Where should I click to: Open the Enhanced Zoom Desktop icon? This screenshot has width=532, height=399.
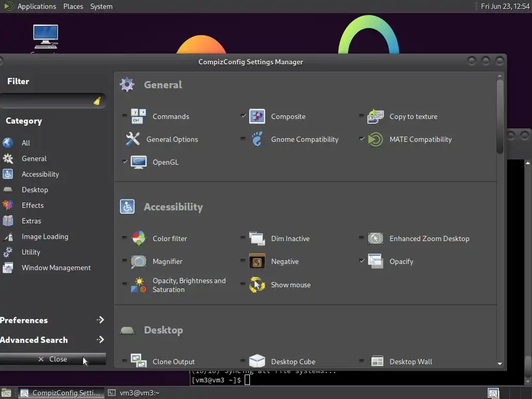click(375, 238)
